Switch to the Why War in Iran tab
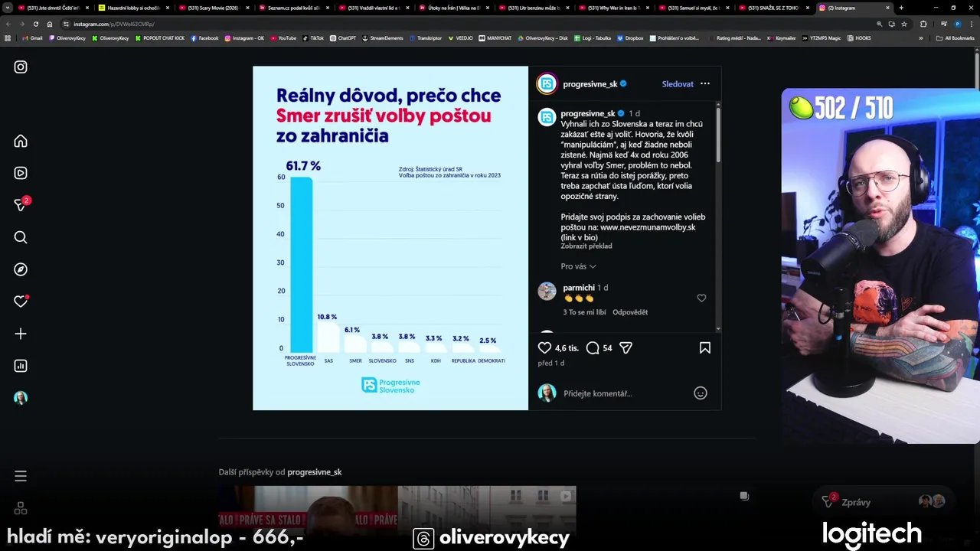This screenshot has width=980, height=551. (613, 8)
